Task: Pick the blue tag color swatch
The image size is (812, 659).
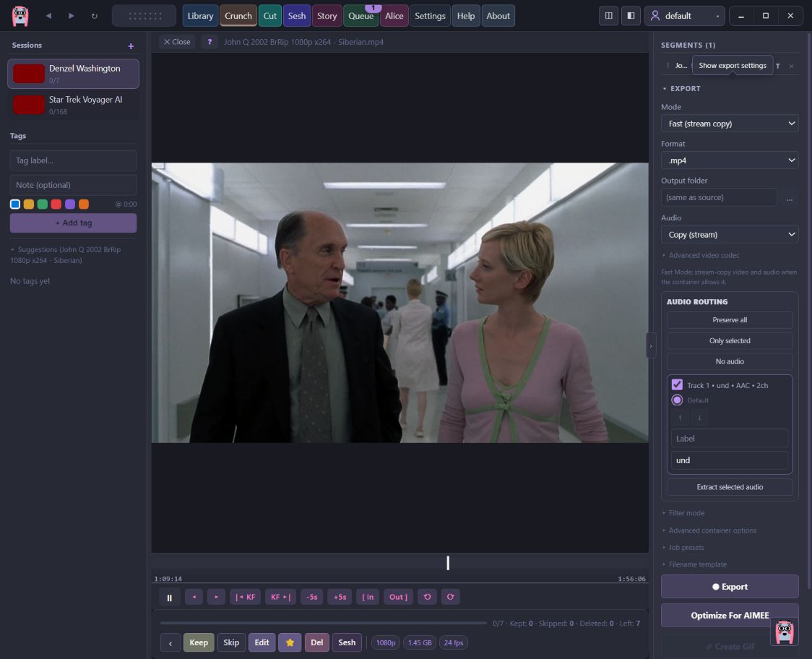Action: [15, 204]
